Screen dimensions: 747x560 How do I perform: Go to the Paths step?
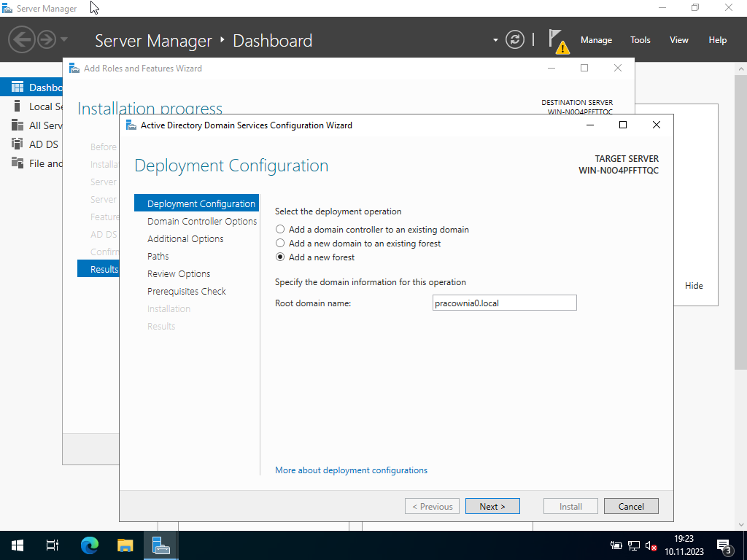point(158,256)
